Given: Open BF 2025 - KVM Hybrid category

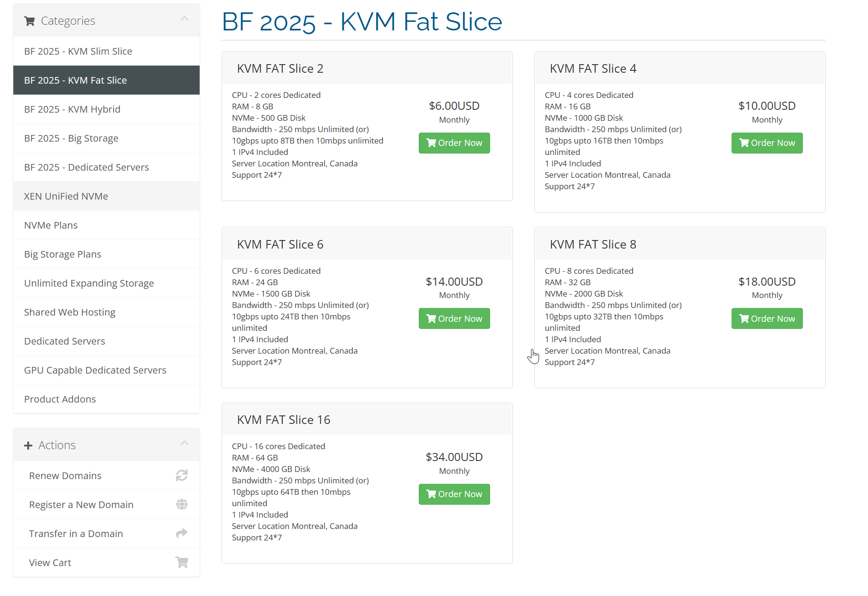Looking at the screenshot, I should click(106, 109).
